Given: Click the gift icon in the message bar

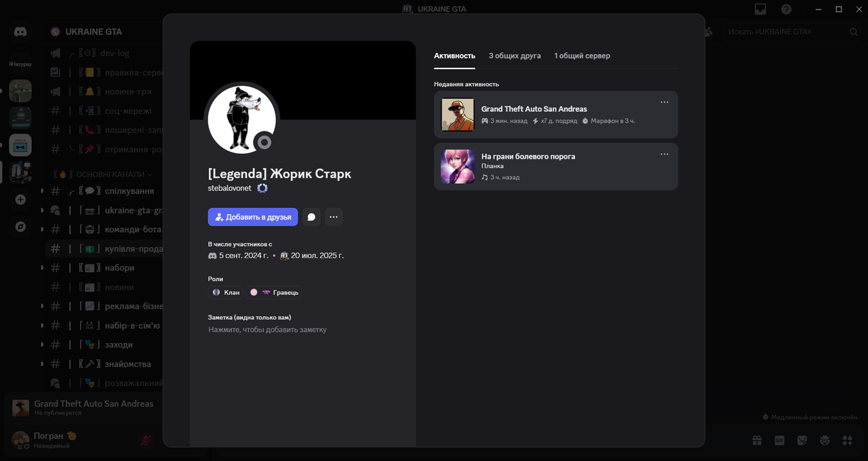Looking at the screenshot, I should [x=757, y=440].
